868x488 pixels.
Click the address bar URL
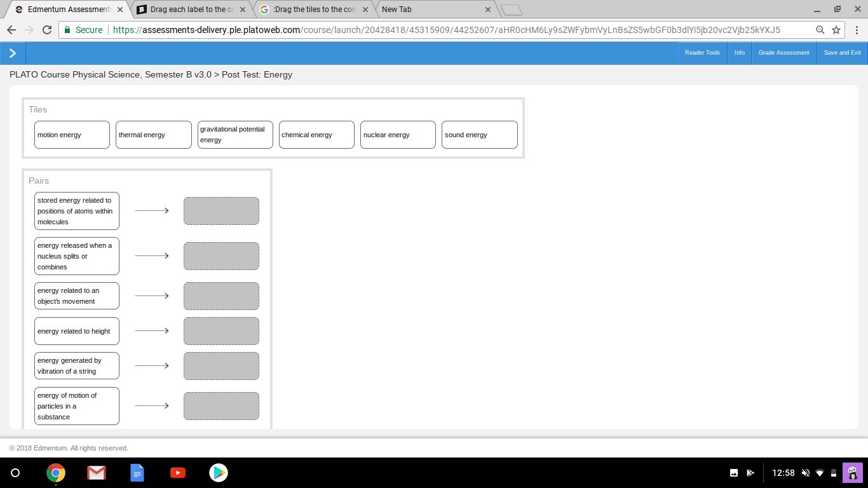[446, 30]
